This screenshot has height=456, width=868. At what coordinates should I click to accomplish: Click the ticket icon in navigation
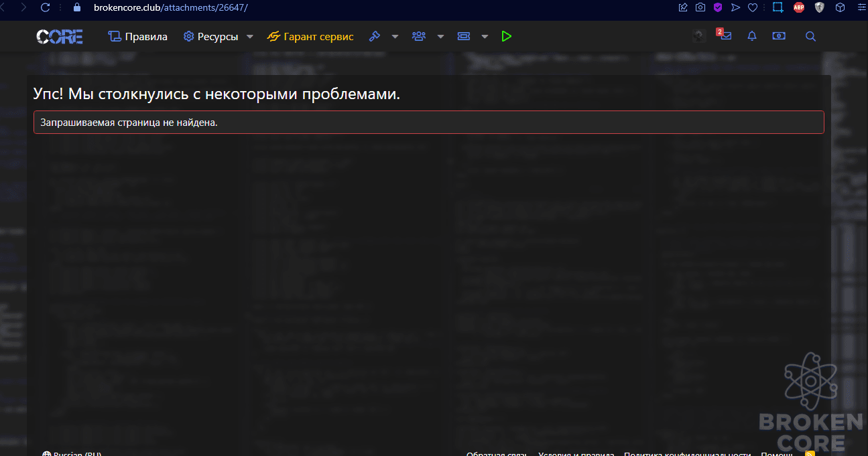click(x=464, y=37)
